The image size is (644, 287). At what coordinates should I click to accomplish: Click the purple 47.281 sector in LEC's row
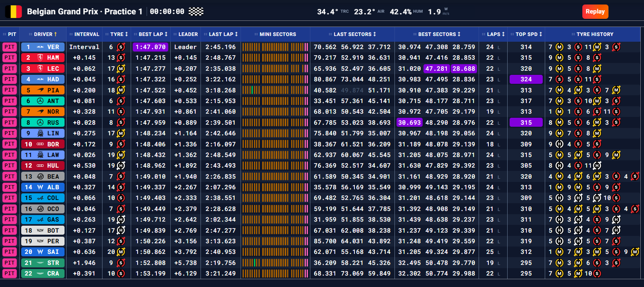click(437, 69)
